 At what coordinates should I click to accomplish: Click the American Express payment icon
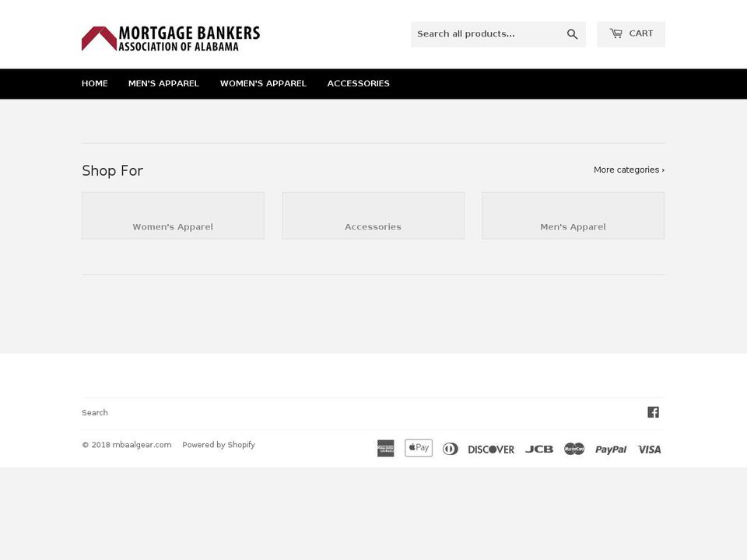(385, 448)
